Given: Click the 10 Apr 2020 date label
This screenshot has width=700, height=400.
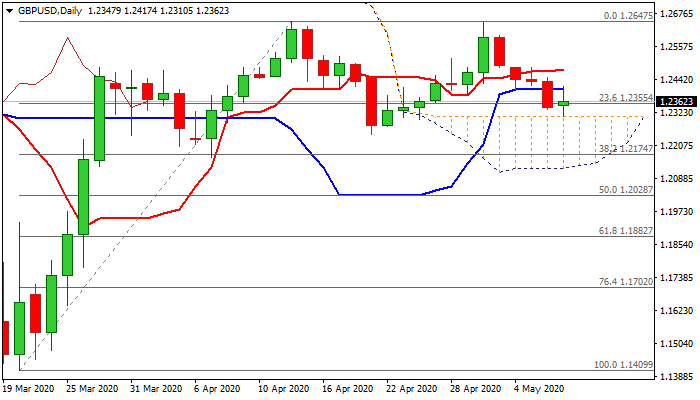Looking at the screenshot, I should (284, 389).
